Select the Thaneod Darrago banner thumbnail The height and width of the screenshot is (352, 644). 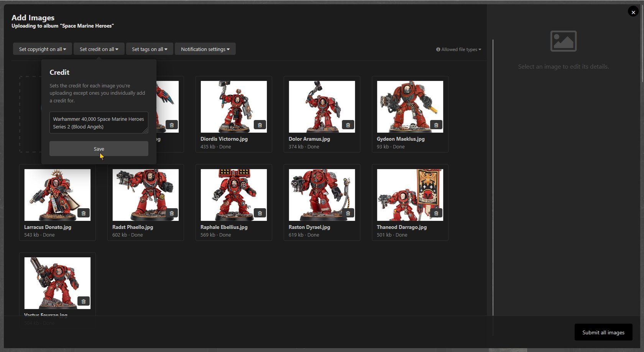[x=410, y=195]
